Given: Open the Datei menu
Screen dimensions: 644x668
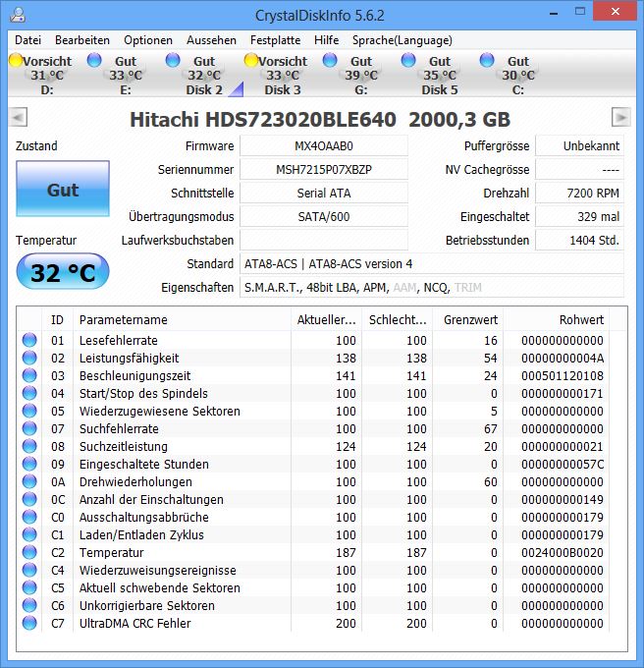Looking at the screenshot, I should (x=28, y=40).
